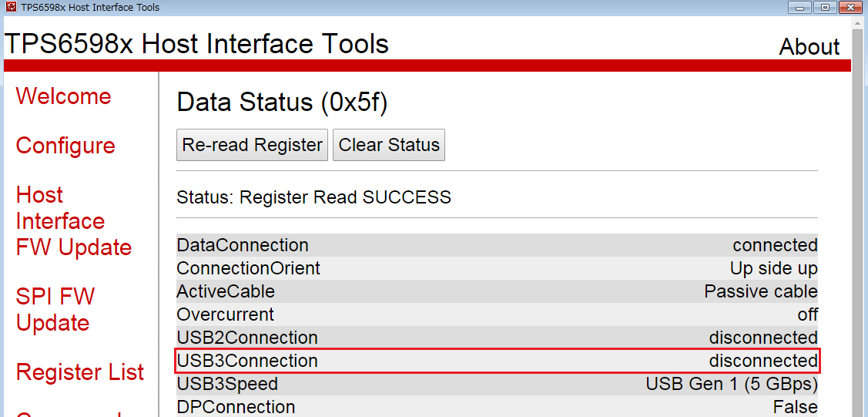This screenshot has width=868, height=417.
Task: Click the 'Up side up' value
Action: [774, 268]
